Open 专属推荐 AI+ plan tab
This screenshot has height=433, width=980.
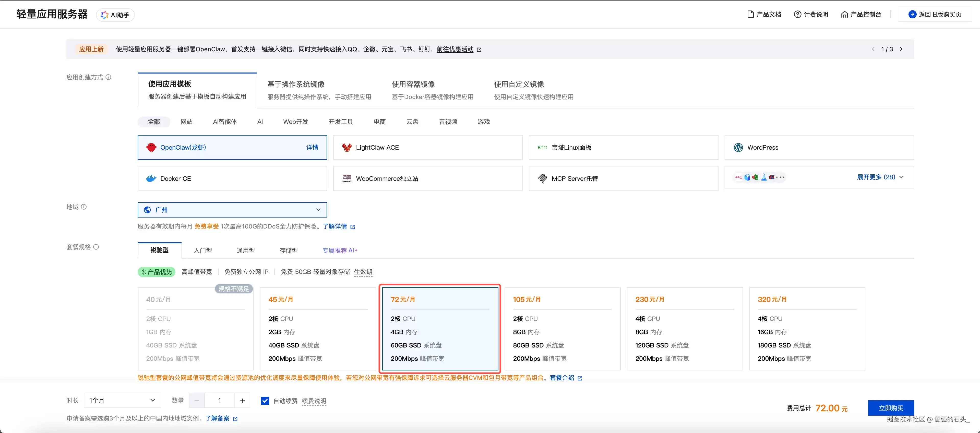pos(340,251)
